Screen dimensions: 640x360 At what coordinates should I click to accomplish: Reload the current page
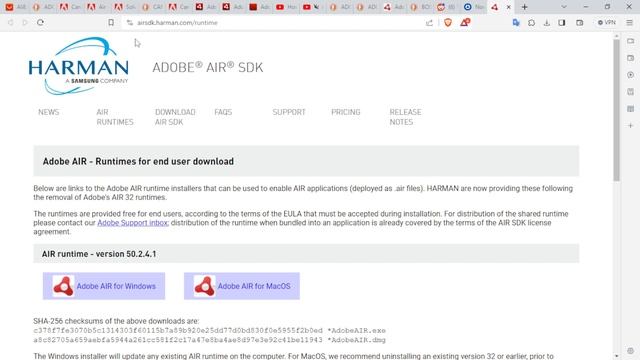[x=40, y=22]
